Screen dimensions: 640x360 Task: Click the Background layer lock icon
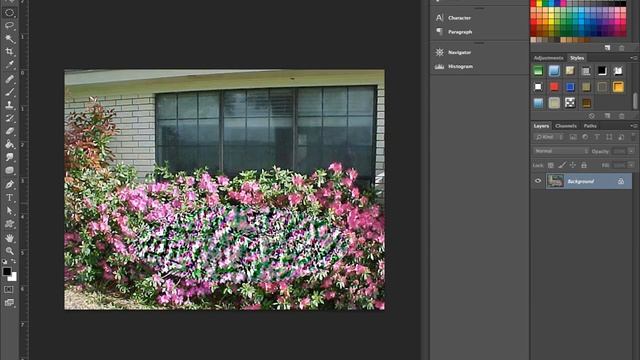tap(621, 181)
